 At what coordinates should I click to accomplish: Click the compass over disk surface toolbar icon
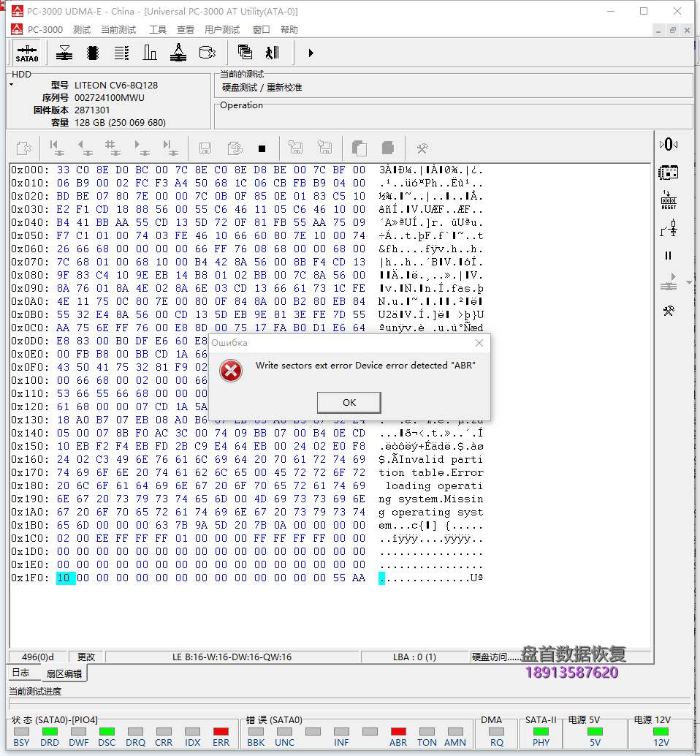178,53
